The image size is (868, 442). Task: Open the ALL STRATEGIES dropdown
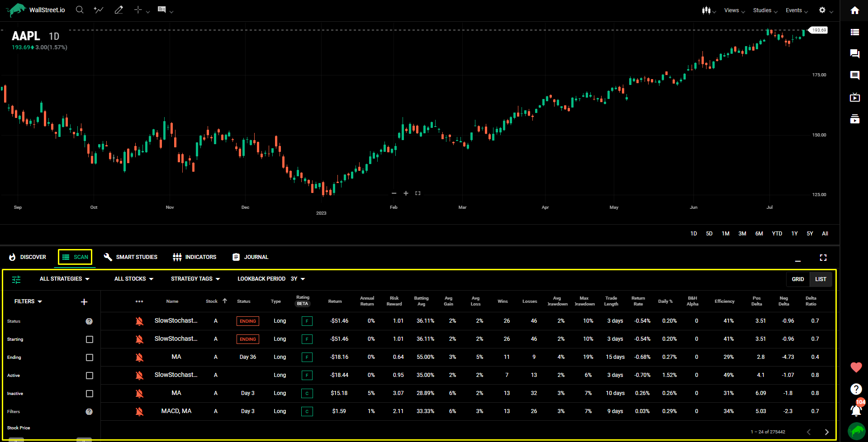(65, 279)
